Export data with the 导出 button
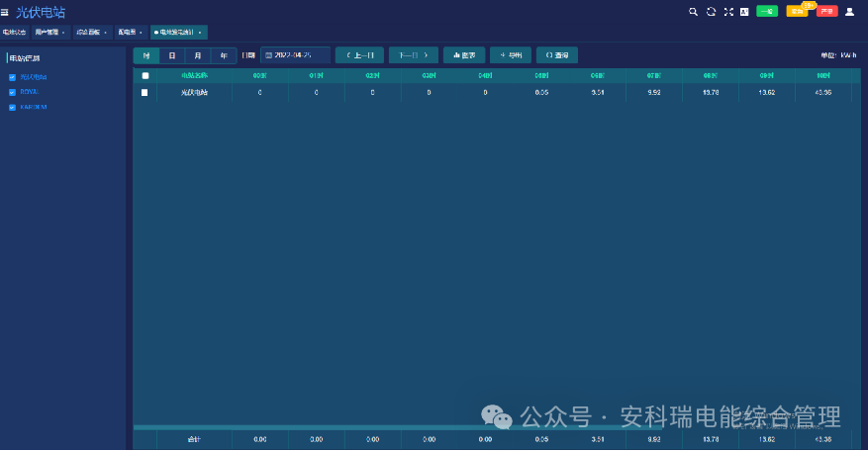This screenshot has width=868, height=451. point(511,55)
